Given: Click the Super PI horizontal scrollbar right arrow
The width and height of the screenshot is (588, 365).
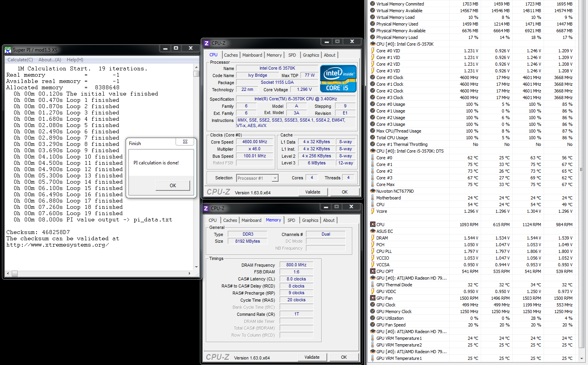Looking at the screenshot, I should pos(189,273).
